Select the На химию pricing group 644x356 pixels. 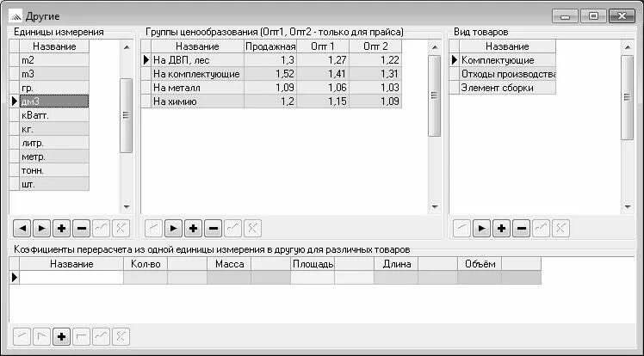click(x=197, y=101)
